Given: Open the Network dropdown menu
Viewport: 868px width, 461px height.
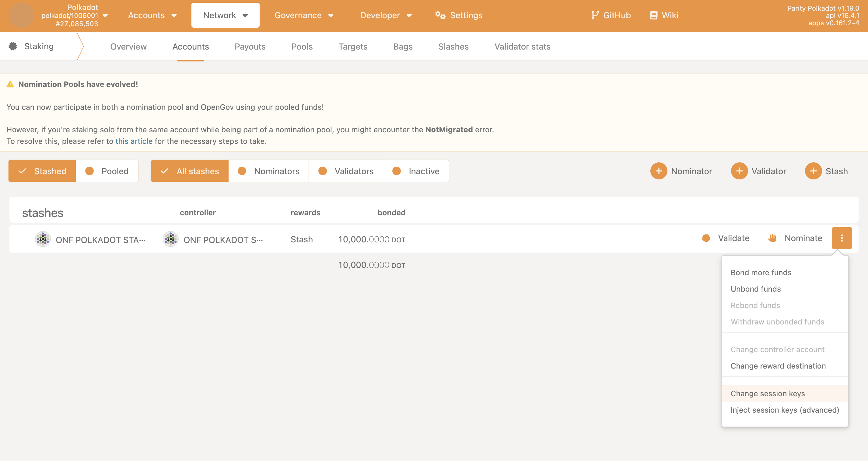Looking at the screenshot, I should coord(225,15).
